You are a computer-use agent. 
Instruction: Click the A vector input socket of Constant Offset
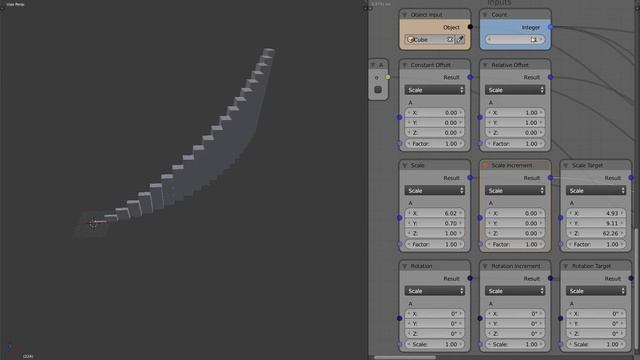click(x=400, y=118)
